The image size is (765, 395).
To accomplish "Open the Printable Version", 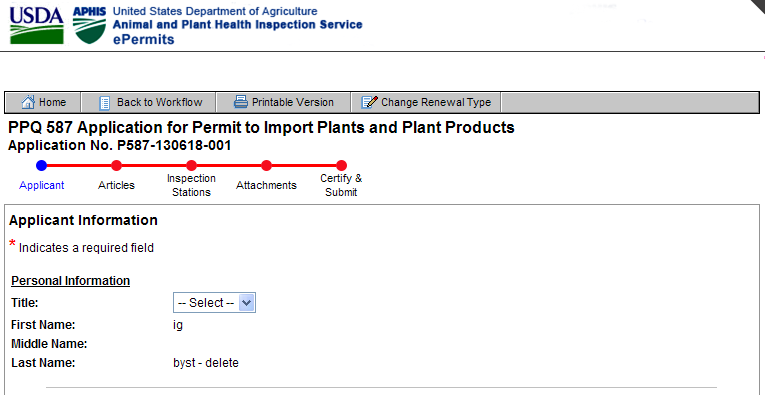I will point(283,102).
